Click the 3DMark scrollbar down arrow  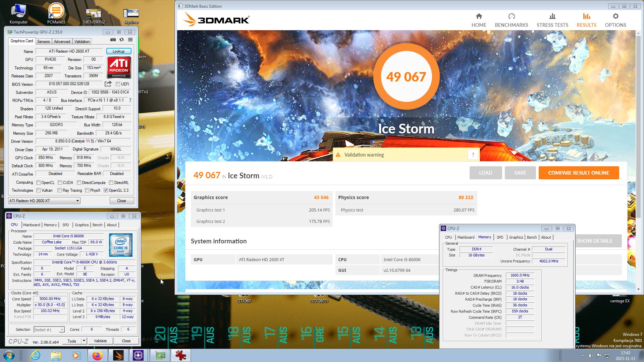coord(638,289)
